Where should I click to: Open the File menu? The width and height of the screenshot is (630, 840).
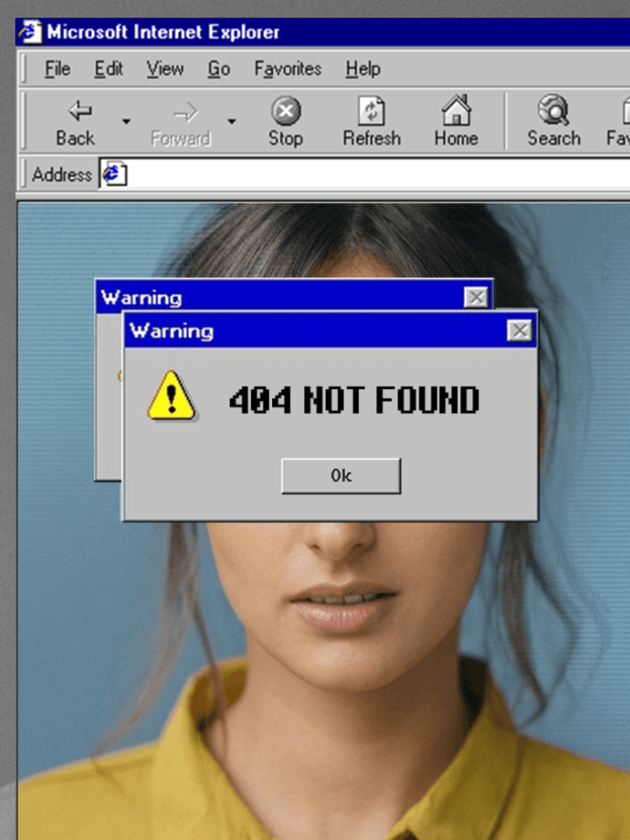(57, 69)
